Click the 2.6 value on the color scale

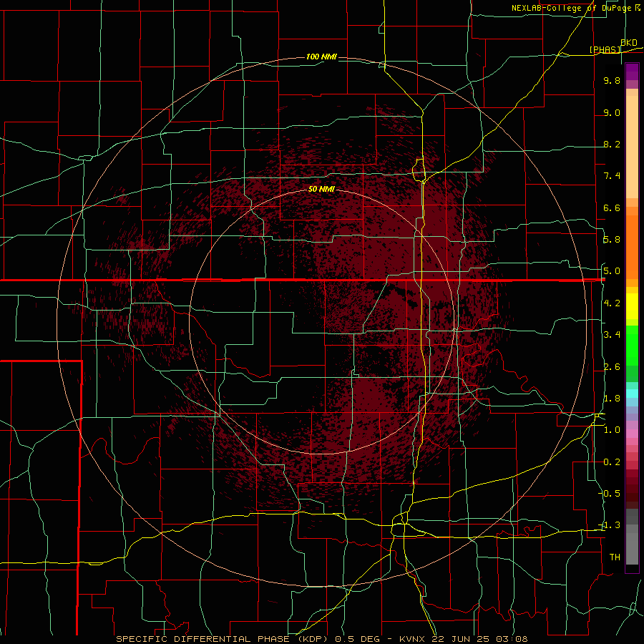612,367
